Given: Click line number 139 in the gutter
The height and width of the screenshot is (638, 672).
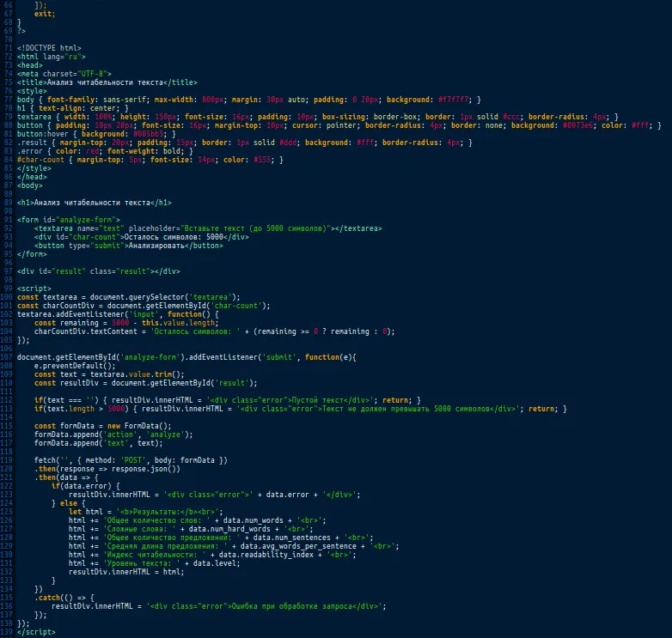Looking at the screenshot, I should (6, 632).
